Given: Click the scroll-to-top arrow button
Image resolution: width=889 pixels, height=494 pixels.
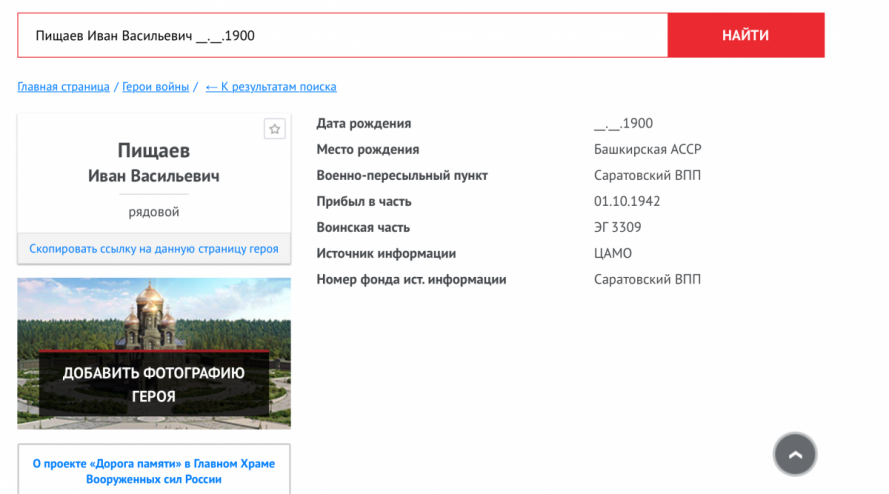Looking at the screenshot, I should (795, 454).
